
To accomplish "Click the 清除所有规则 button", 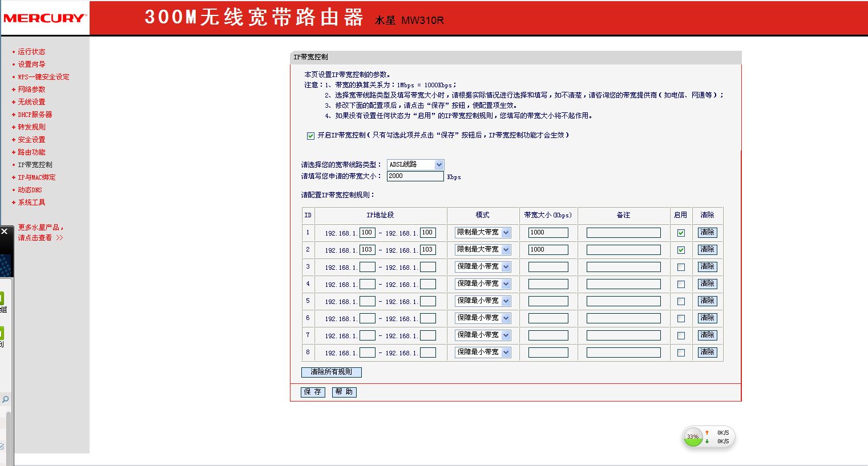I will pyautogui.click(x=331, y=372).
